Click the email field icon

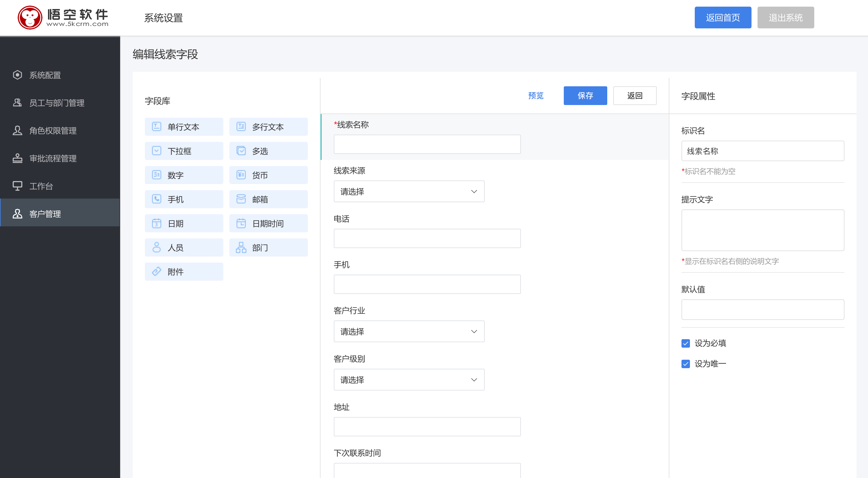coord(241,199)
